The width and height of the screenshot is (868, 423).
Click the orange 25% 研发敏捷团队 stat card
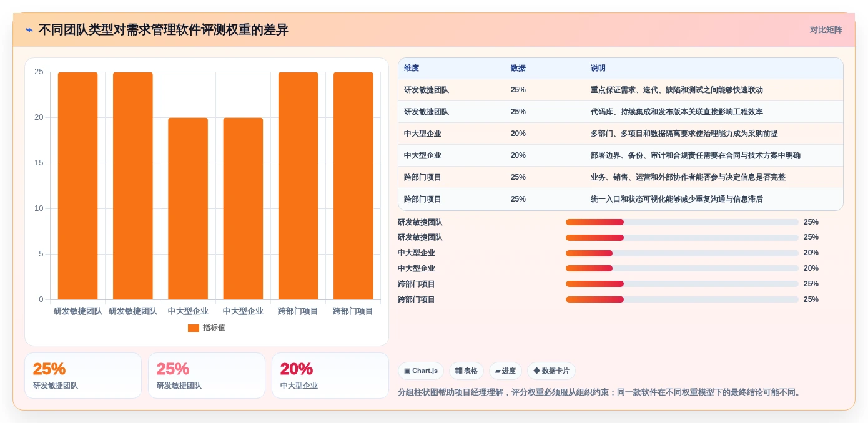pyautogui.click(x=83, y=376)
